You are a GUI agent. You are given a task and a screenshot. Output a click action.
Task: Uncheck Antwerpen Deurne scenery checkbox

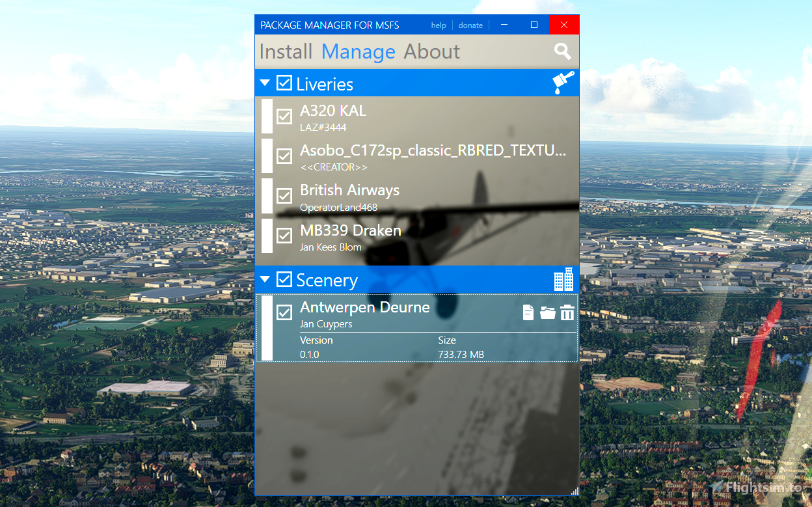[x=284, y=313]
